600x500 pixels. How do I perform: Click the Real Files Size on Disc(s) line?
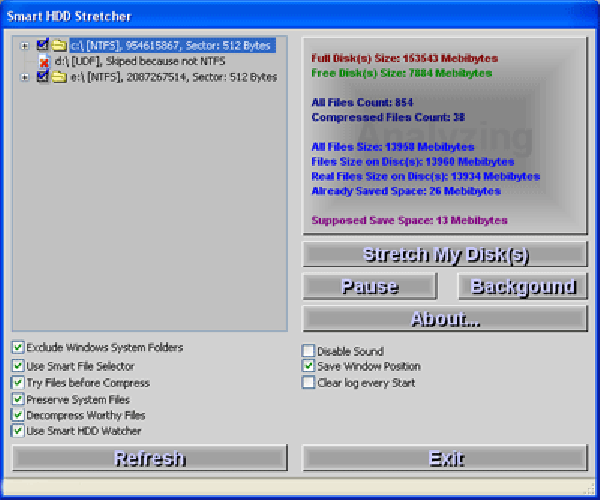coord(426,176)
